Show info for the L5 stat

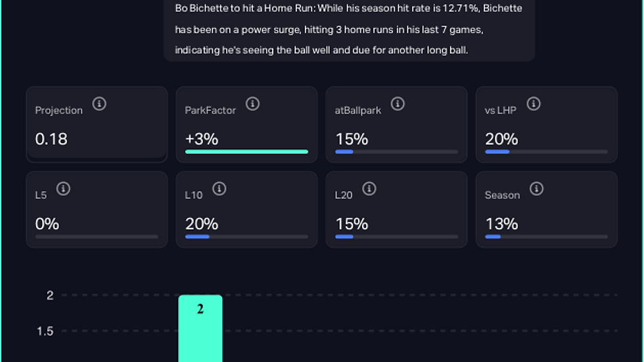(x=63, y=189)
